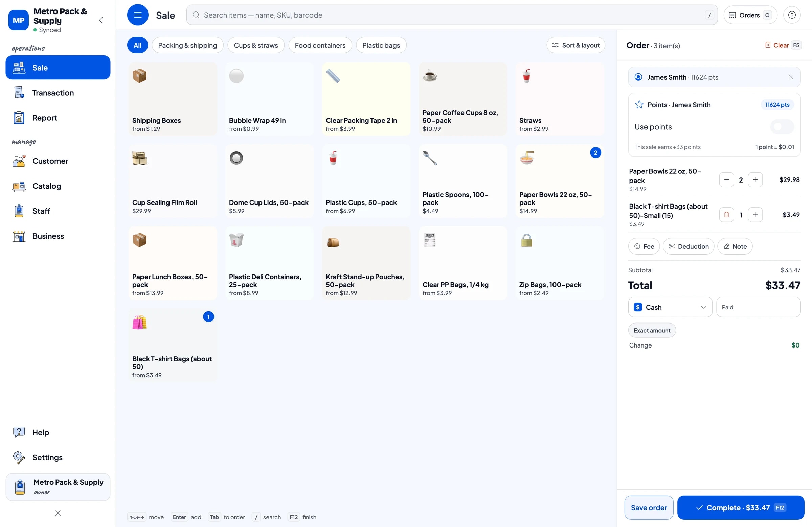The height and width of the screenshot is (527, 812).
Task: Add Cup Sealing Film Roll to order
Action: [173, 181]
